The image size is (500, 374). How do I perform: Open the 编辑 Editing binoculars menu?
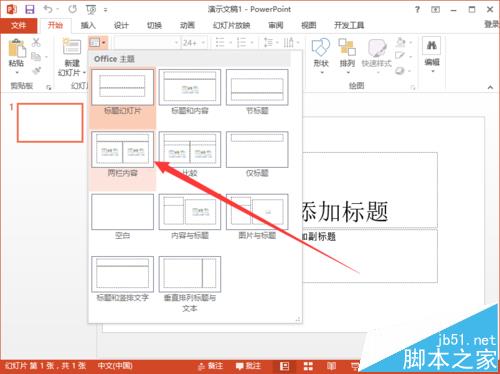point(432,55)
